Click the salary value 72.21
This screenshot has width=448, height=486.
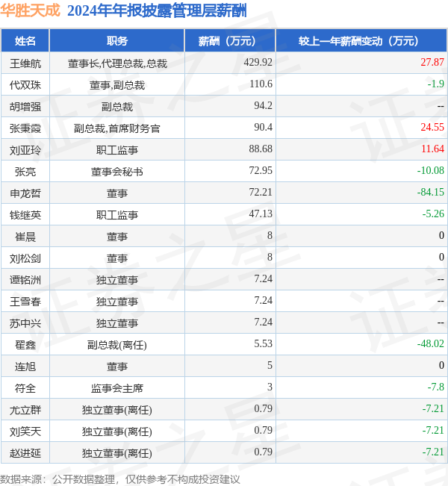261,193
